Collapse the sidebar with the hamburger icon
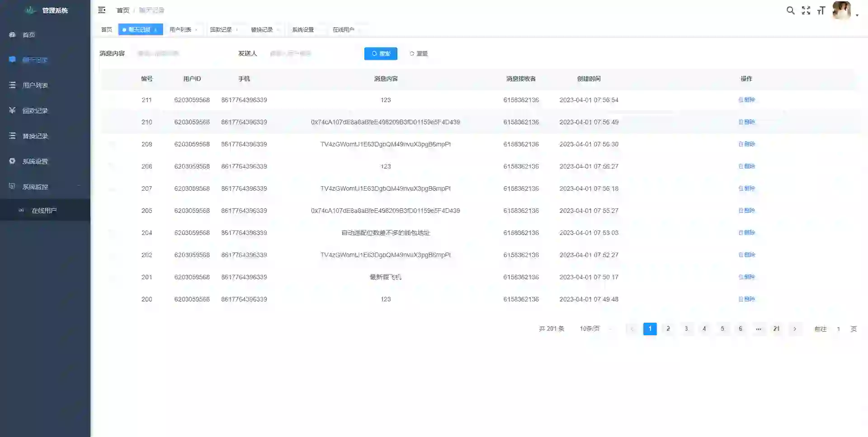The width and height of the screenshot is (868, 437). 102,10
